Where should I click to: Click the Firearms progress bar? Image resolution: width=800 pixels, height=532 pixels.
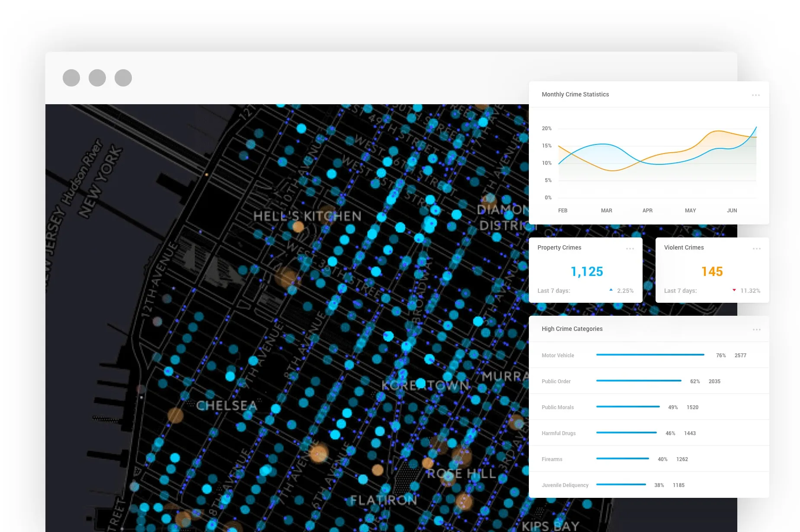coord(623,458)
